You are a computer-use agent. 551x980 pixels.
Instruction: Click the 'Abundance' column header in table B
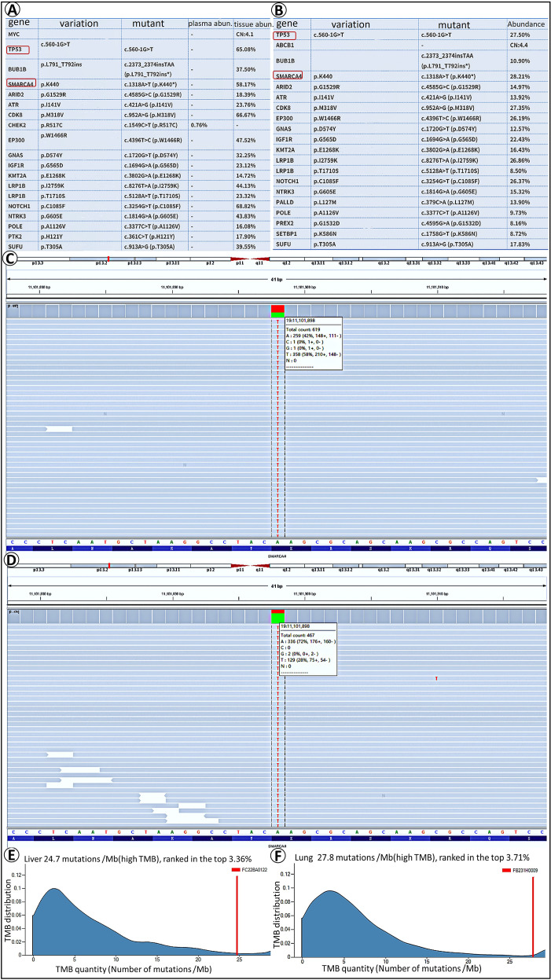click(x=526, y=24)
